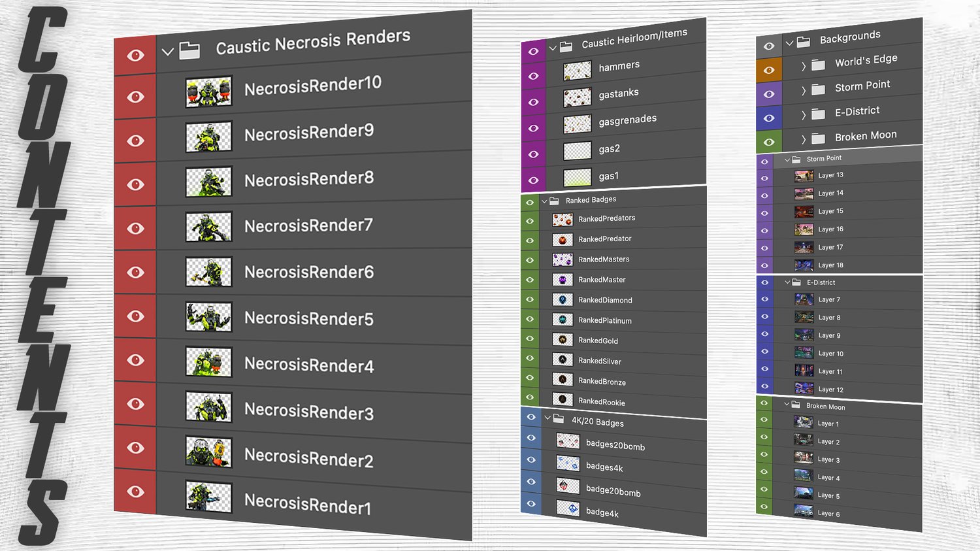The width and height of the screenshot is (980, 551).
Task: Select the Layer 15 name
Action: [831, 211]
